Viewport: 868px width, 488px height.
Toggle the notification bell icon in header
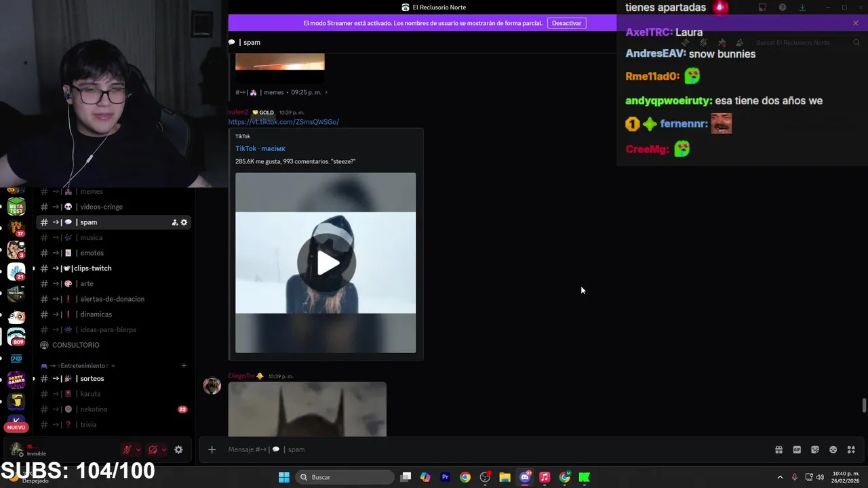tap(703, 42)
